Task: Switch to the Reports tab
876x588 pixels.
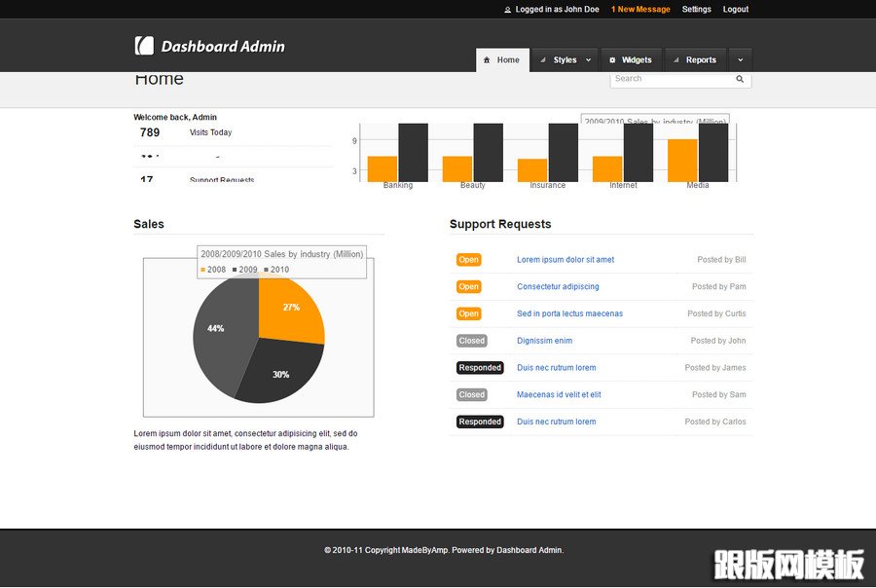Action: point(701,60)
